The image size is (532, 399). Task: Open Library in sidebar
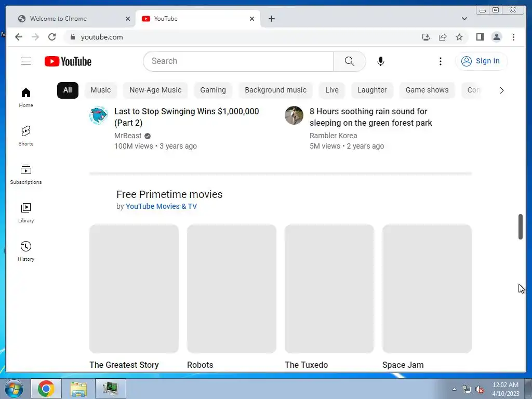coord(26,212)
